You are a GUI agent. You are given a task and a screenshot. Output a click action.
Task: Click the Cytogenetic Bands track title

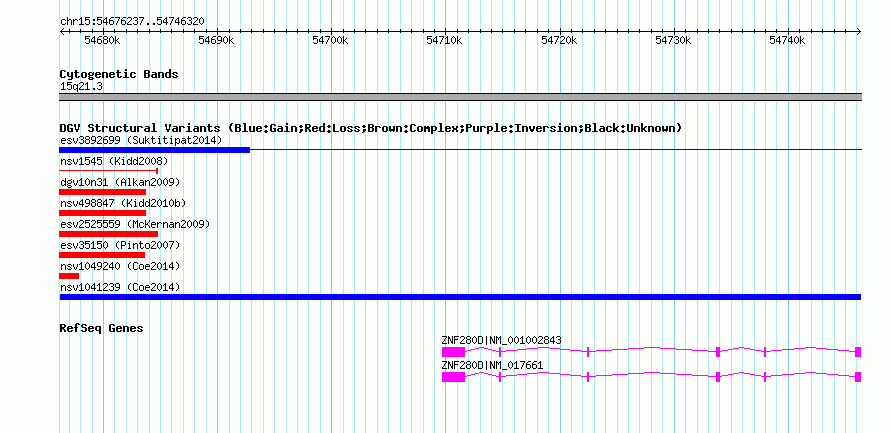(119, 74)
